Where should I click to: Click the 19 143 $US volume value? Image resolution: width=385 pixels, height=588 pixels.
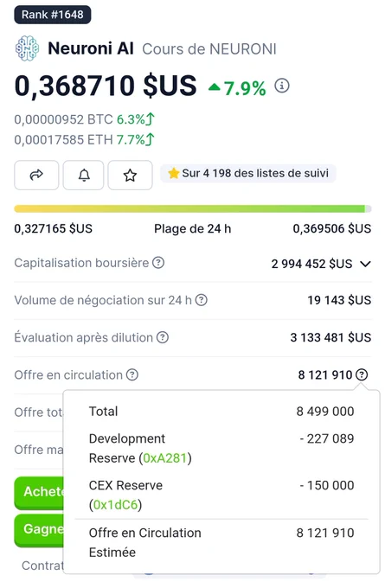click(x=339, y=300)
